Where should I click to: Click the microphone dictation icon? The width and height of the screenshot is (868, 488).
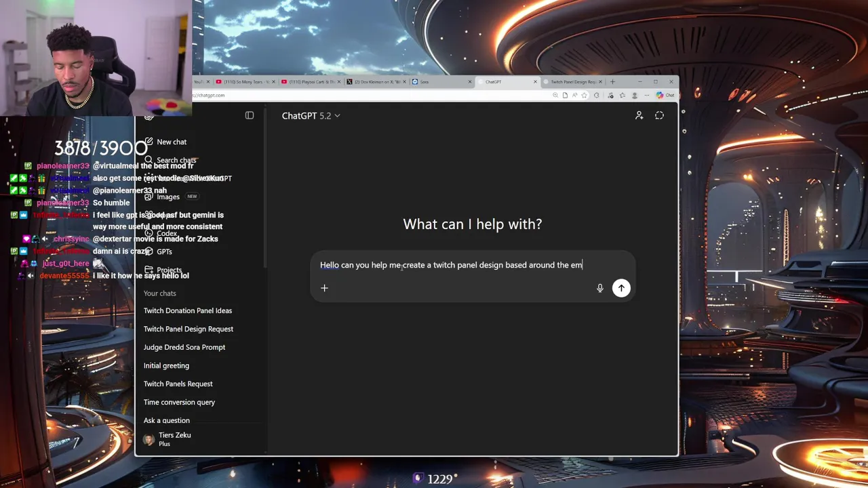pyautogui.click(x=599, y=288)
